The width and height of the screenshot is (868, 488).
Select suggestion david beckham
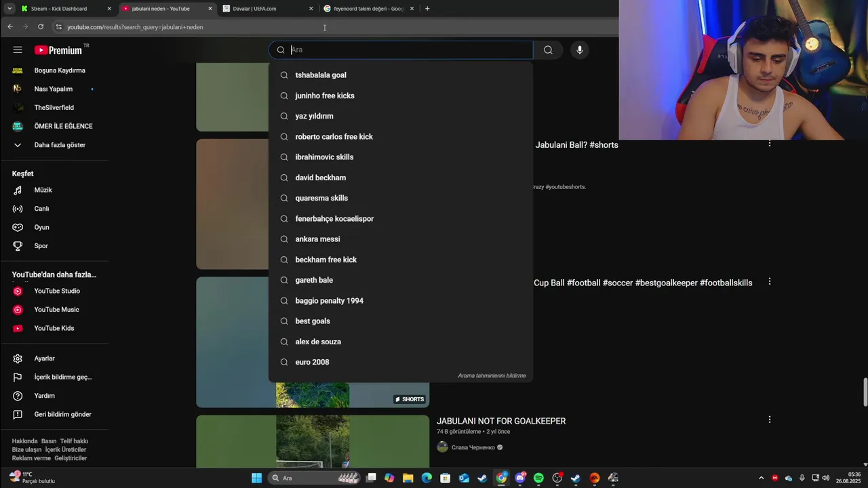point(401,178)
